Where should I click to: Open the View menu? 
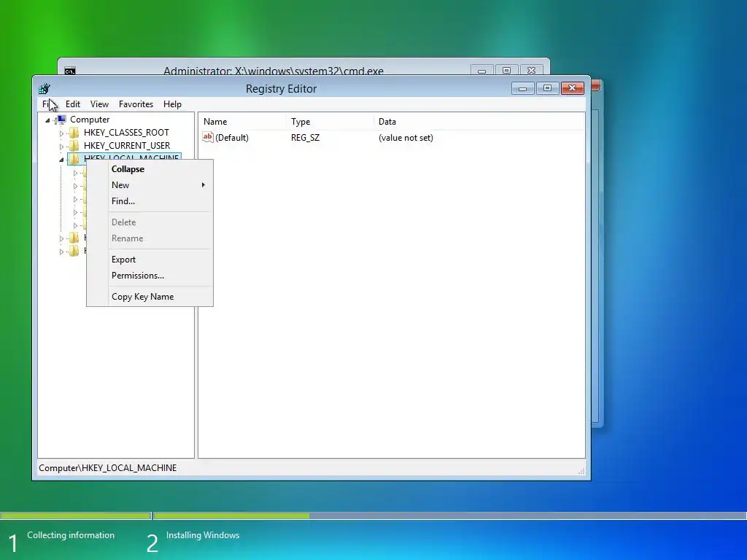[x=99, y=104]
